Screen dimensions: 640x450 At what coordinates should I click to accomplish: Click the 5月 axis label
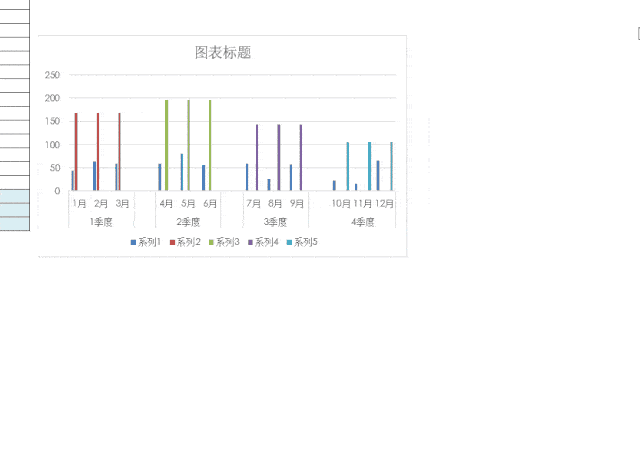point(188,203)
